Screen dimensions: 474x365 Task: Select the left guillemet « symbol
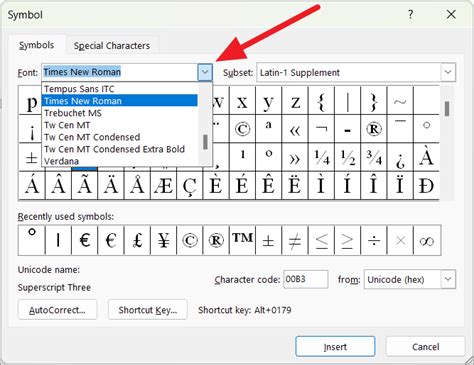pyautogui.click(x=295, y=129)
